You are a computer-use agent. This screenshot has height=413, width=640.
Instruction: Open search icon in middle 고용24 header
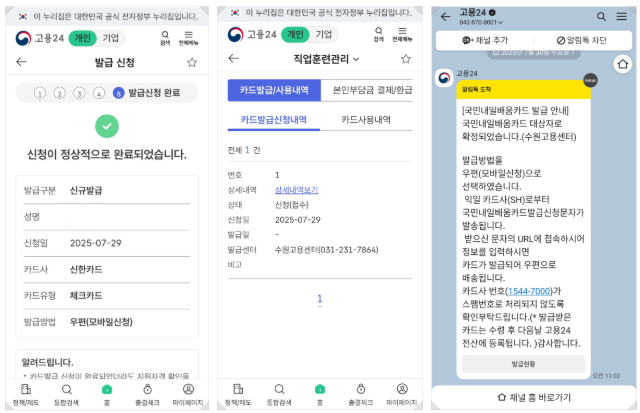coord(379,34)
